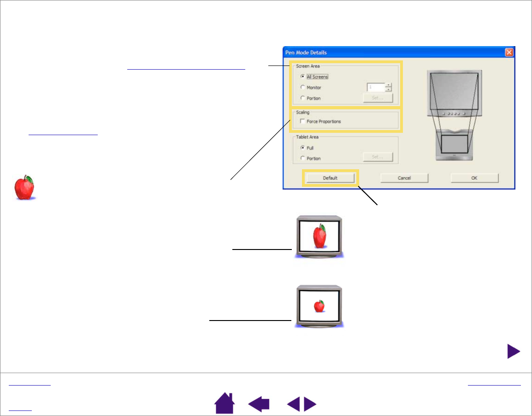Select Portion under Tablet Area
Viewport: 532px width, 416px height.
point(302,158)
